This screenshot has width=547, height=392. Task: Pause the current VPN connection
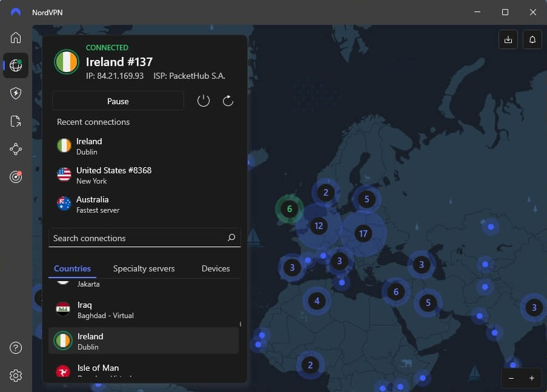(118, 101)
